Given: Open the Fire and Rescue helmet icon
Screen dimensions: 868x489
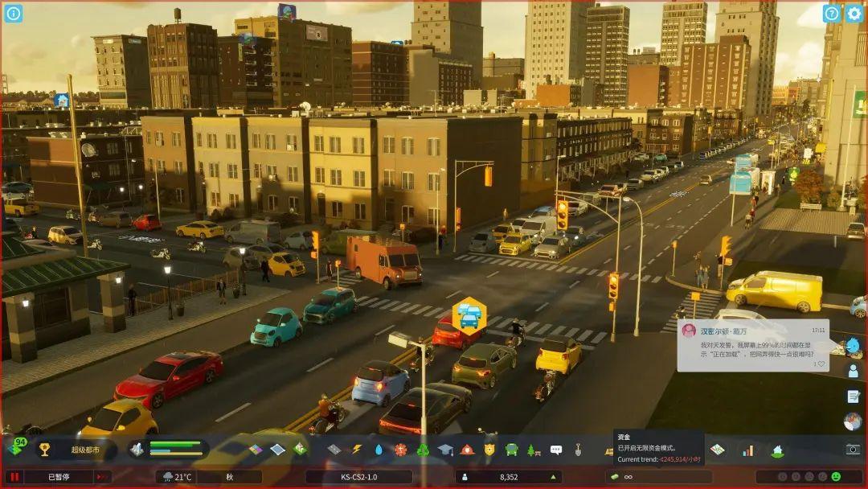Looking at the screenshot, I should coord(467,450).
